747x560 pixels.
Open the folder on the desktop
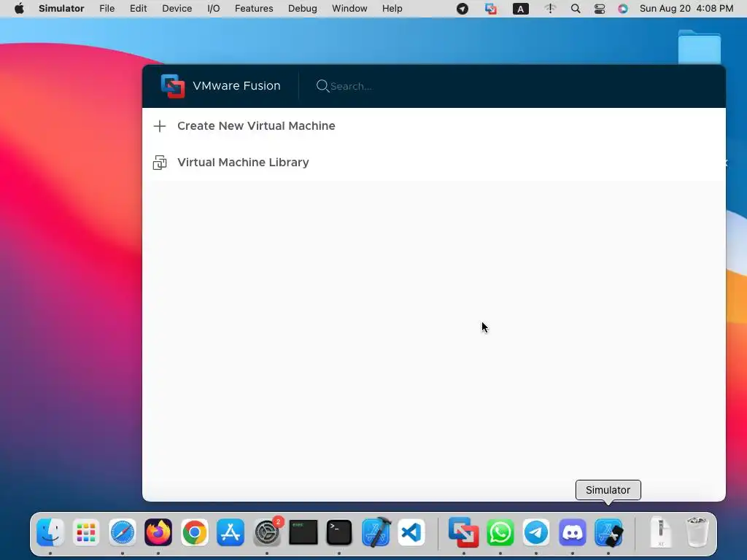coord(700,47)
